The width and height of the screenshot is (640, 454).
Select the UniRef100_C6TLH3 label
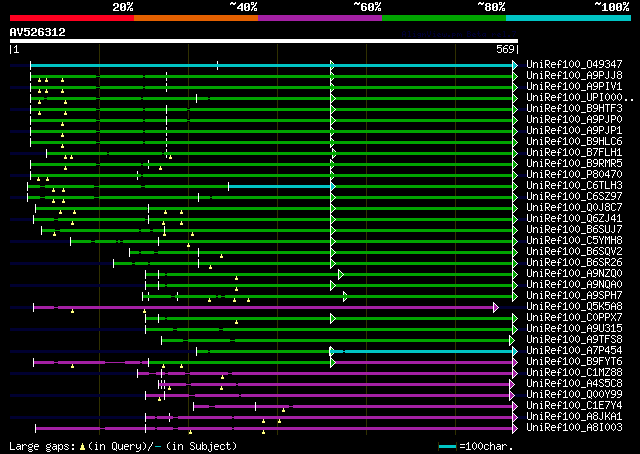574,186
